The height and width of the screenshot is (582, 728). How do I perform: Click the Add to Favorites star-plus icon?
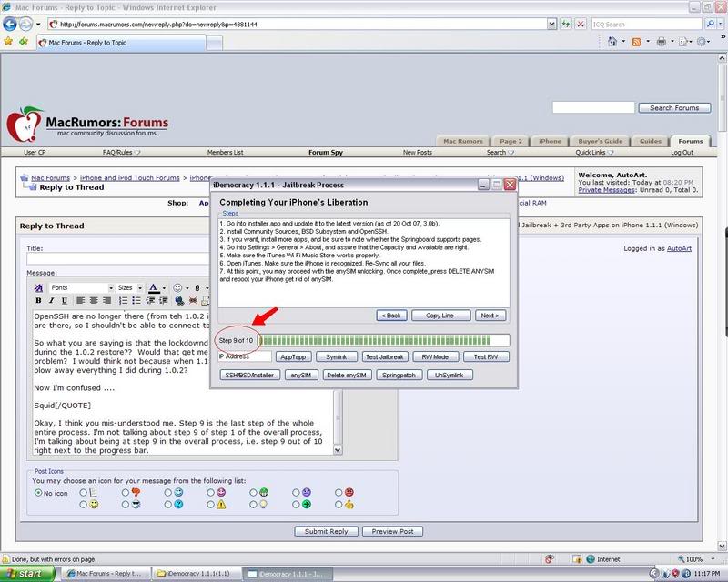[24, 42]
